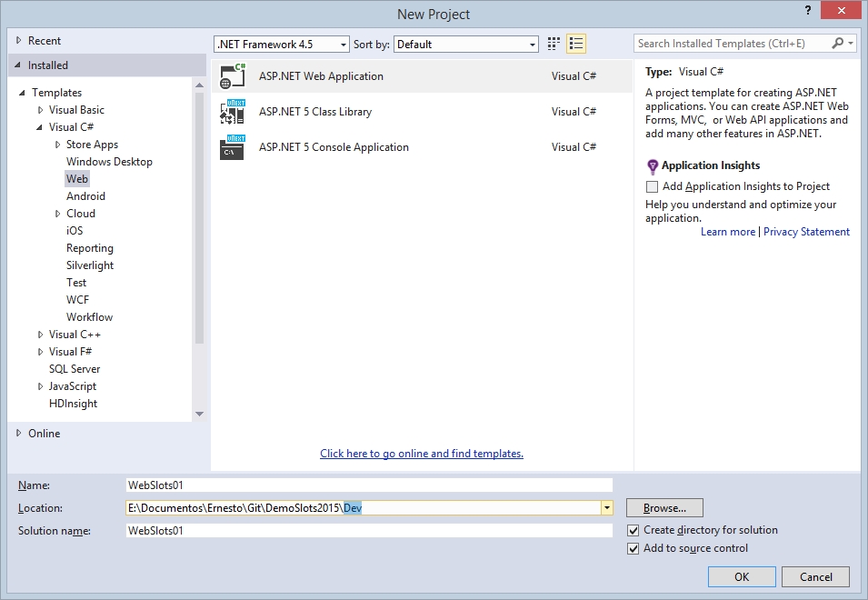868x600 pixels.
Task: Select the ASP.NET Web Application template icon
Action: tap(233, 75)
